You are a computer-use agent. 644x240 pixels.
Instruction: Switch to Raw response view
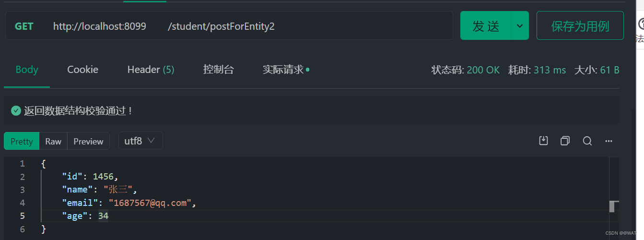coord(53,141)
